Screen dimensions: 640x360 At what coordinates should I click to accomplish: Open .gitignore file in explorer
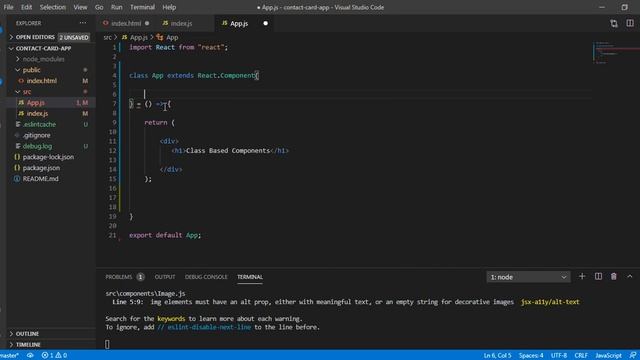coord(36,135)
